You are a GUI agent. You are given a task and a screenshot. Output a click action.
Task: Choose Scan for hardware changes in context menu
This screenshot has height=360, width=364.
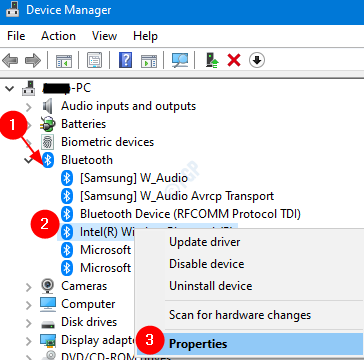(x=249, y=315)
